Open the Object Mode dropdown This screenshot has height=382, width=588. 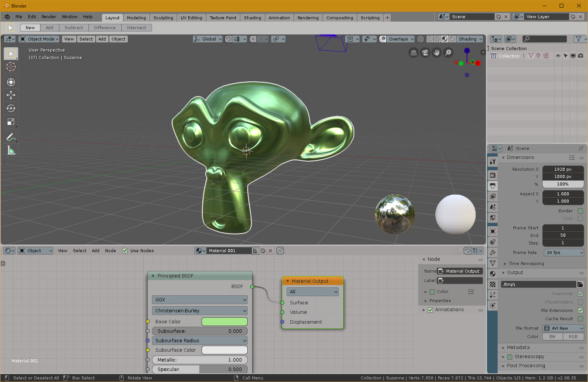click(x=39, y=39)
